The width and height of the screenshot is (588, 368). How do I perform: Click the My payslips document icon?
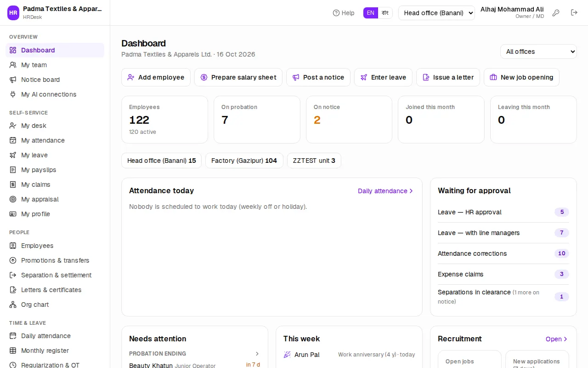(x=13, y=170)
